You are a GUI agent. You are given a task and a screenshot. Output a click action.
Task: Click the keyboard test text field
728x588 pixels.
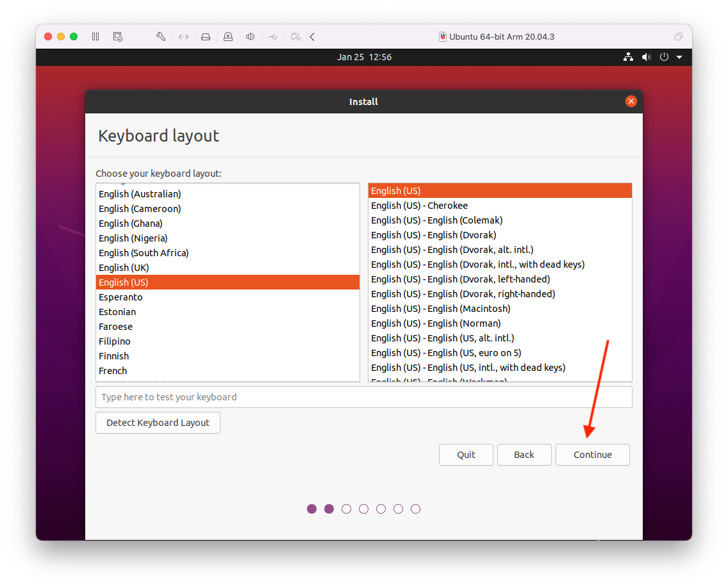tap(363, 397)
